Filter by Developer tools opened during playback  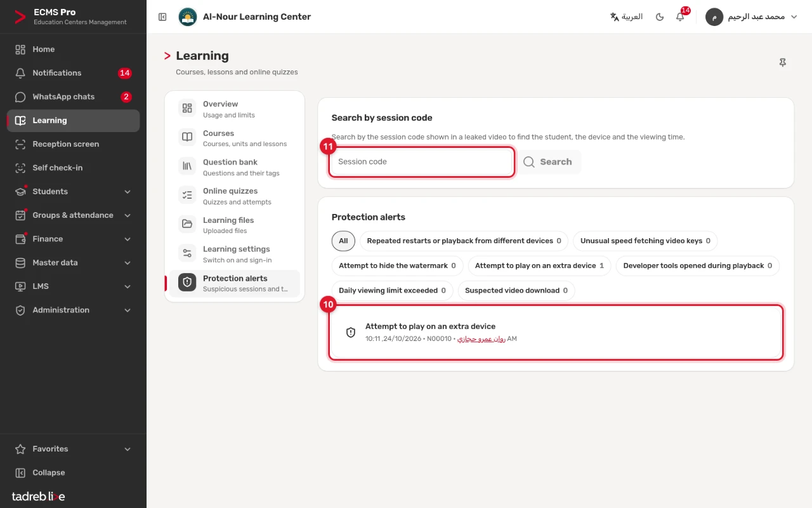pyautogui.click(x=698, y=266)
